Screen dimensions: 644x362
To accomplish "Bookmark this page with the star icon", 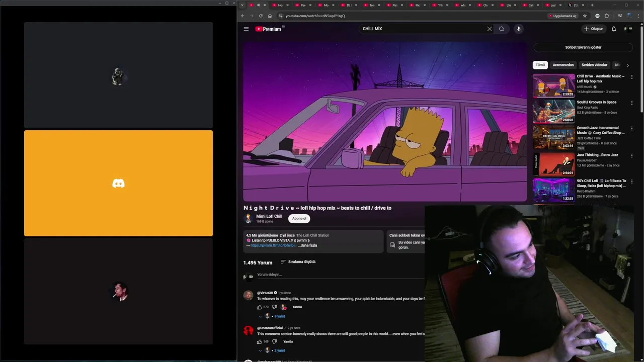I will coord(585,16).
